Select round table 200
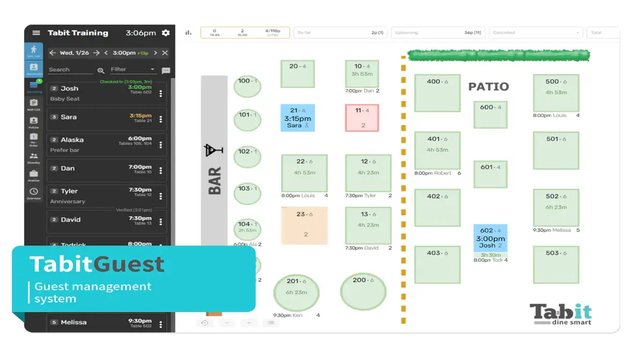The image size is (644, 362). 363,292
